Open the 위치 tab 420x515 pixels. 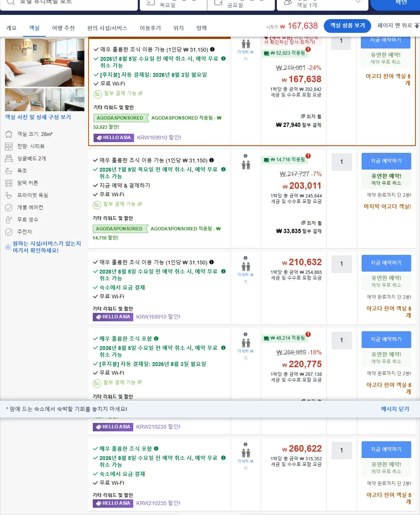(179, 28)
